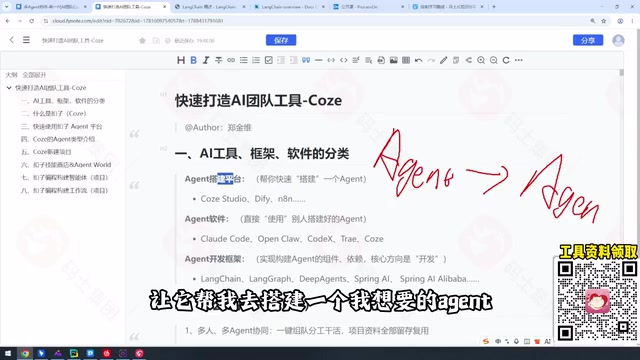Image resolution: width=640 pixels, height=360 pixels.
Task: Click the text Coze Studio、Dify、n8n
Action: [x=253, y=199]
